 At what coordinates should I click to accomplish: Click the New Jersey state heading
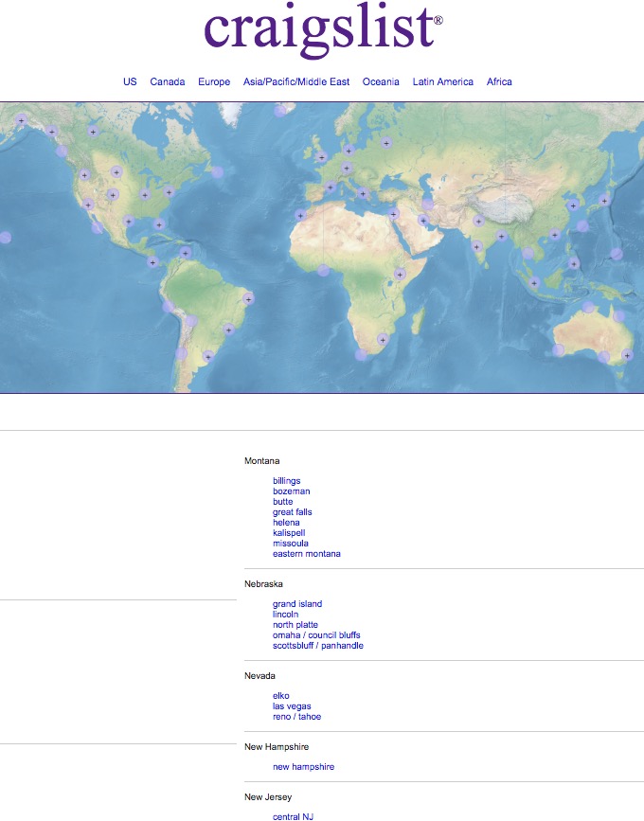click(x=268, y=797)
